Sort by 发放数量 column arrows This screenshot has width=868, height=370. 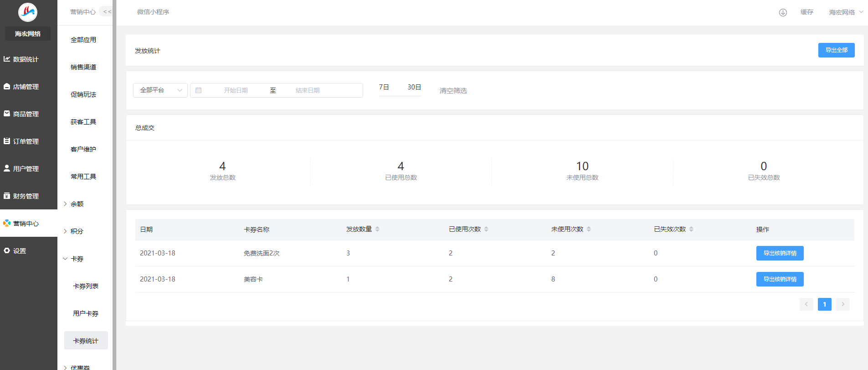click(x=377, y=229)
